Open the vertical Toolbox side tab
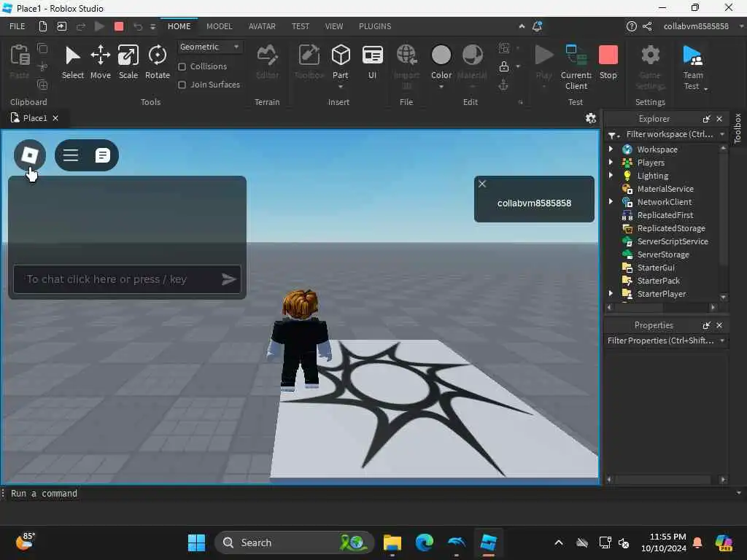This screenshot has height=560, width=747. point(738,128)
